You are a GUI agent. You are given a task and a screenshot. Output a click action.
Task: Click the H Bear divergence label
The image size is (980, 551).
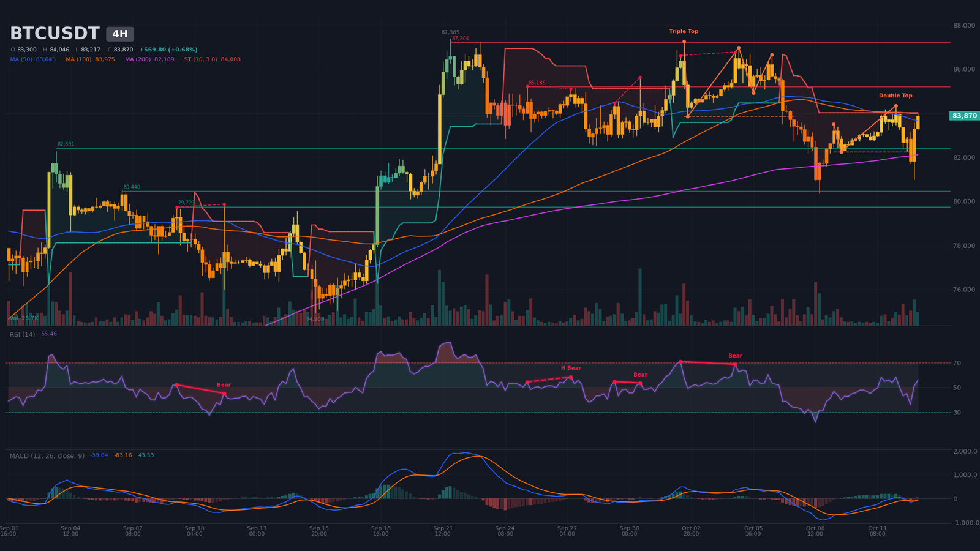571,368
